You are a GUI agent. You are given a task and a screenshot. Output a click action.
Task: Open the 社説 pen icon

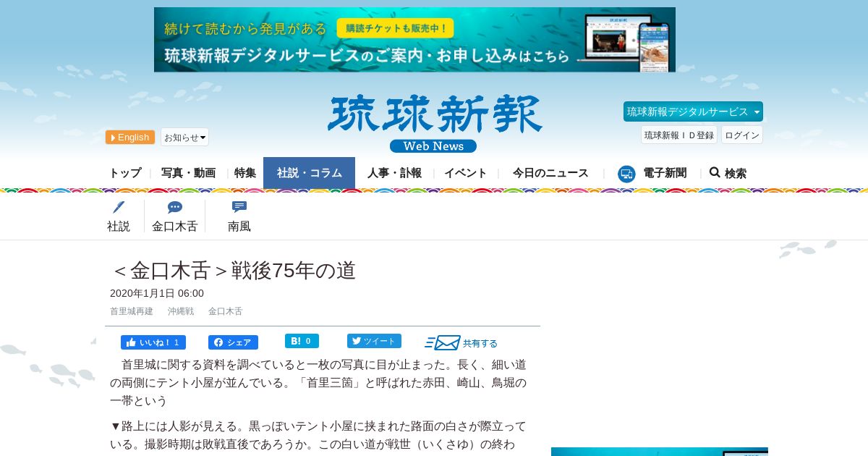click(x=119, y=208)
